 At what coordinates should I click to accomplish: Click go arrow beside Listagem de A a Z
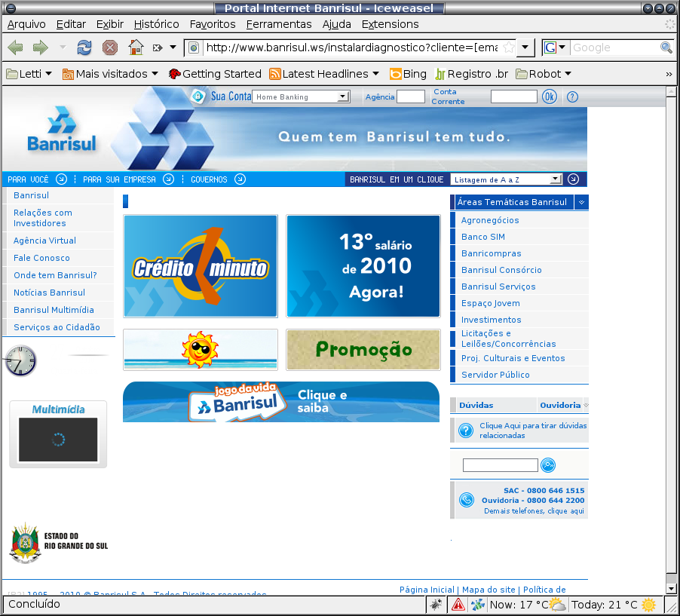click(573, 179)
